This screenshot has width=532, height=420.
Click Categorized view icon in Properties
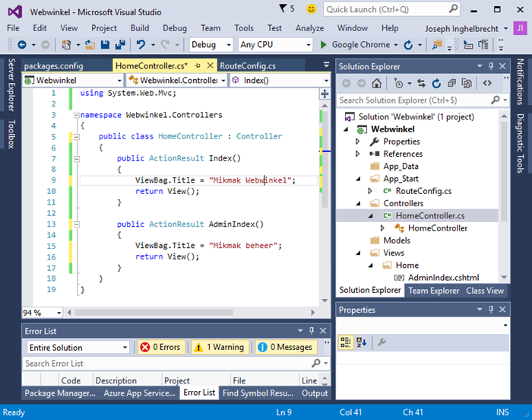click(x=345, y=342)
